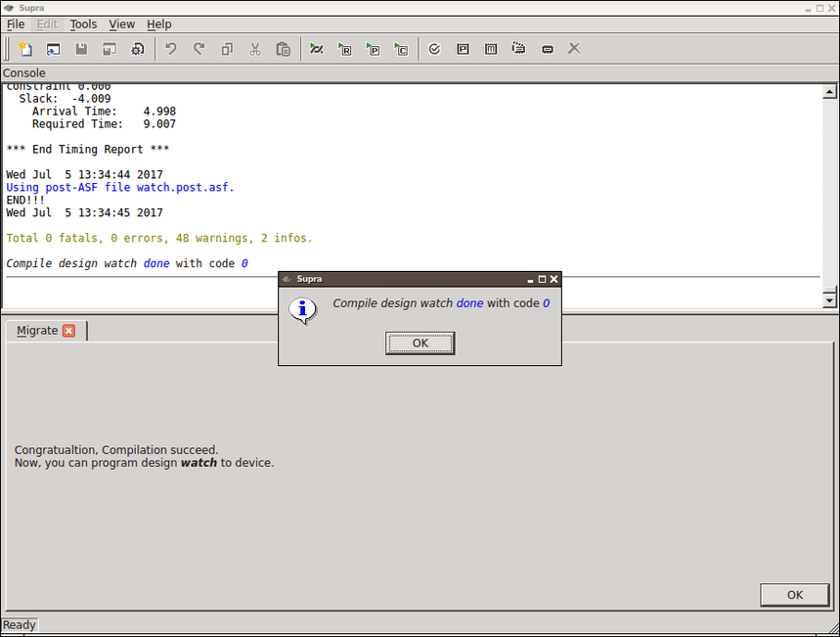Open project settings gear icon
This screenshot has width=840, height=637.
(x=138, y=49)
